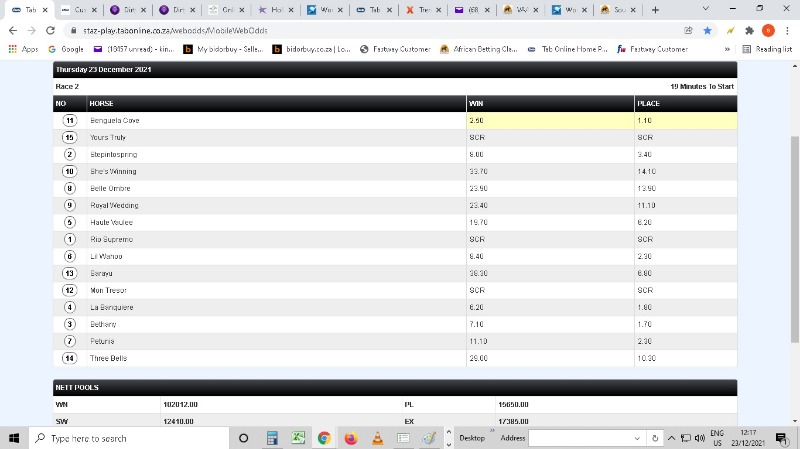800x449 pixels.
Task: Open a new browser tab
Action: pos(655,10)
